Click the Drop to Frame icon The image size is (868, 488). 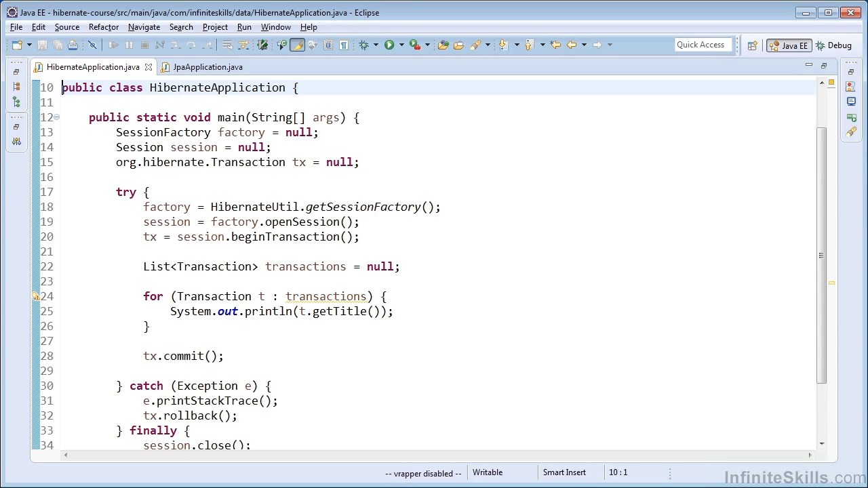(x=227, y=45)
